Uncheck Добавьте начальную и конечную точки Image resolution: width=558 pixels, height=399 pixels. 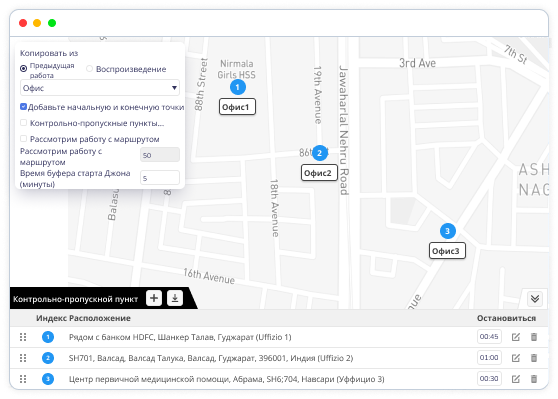(x=23, y=106)
